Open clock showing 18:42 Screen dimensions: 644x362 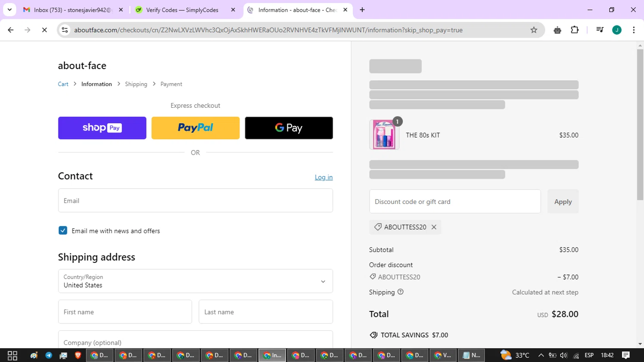[607, 356]
